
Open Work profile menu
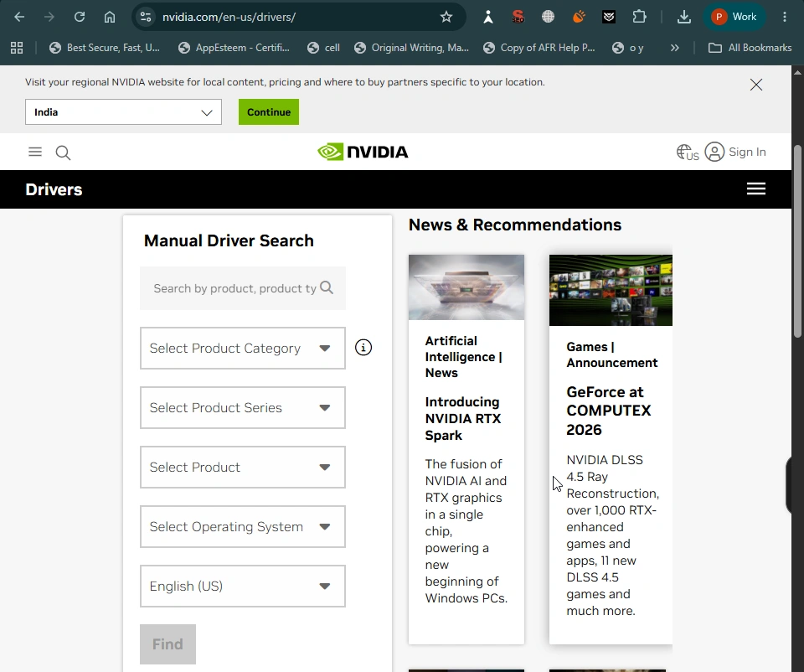pos(734,17)
